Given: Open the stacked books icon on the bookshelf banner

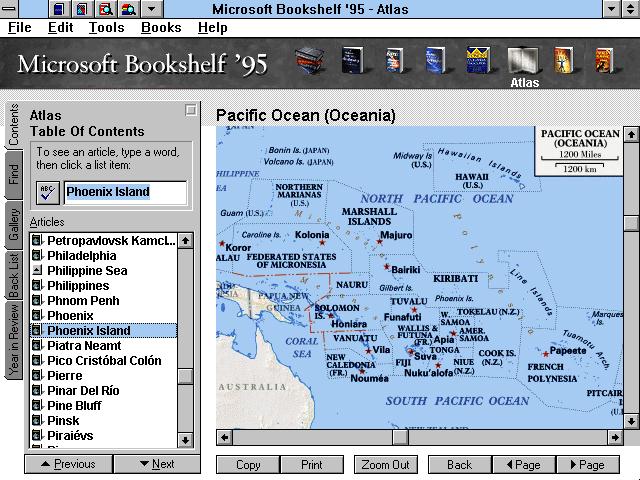Looking at the screenshot, I should 310,60.
